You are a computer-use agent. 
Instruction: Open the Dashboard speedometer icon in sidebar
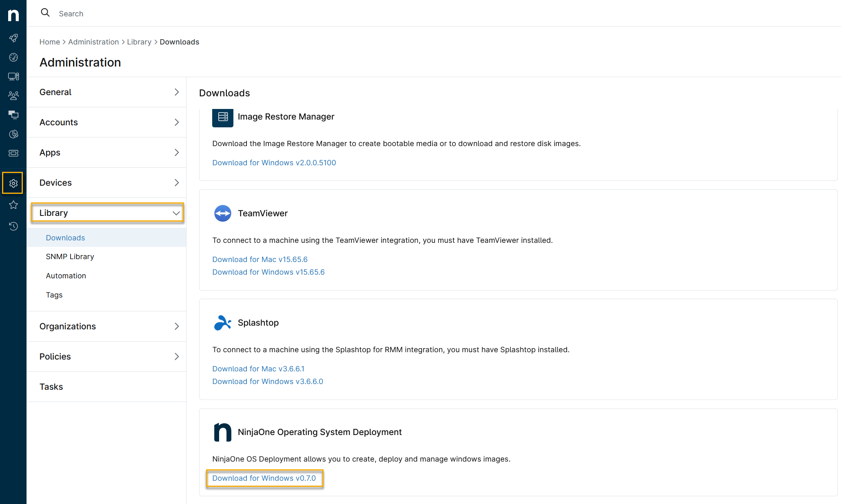13,57
